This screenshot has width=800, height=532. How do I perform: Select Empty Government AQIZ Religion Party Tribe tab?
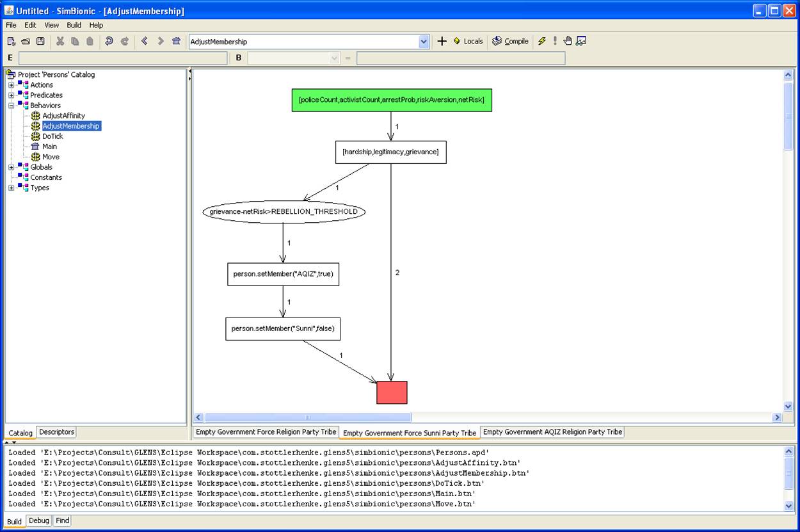[x=552, y=432]
